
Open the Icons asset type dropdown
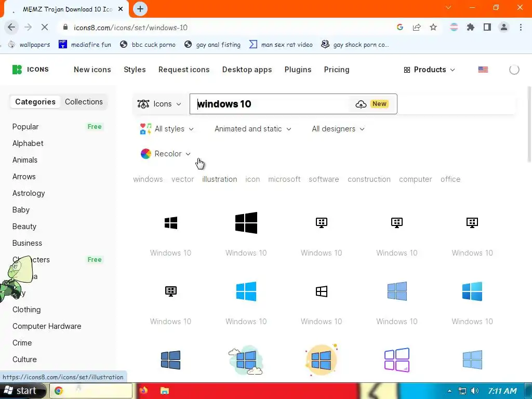[159, 104]
